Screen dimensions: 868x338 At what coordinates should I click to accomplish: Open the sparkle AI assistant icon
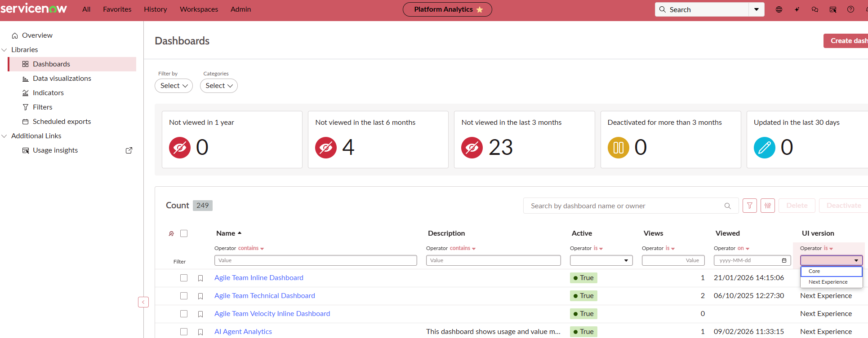click(x=797, y=9)
